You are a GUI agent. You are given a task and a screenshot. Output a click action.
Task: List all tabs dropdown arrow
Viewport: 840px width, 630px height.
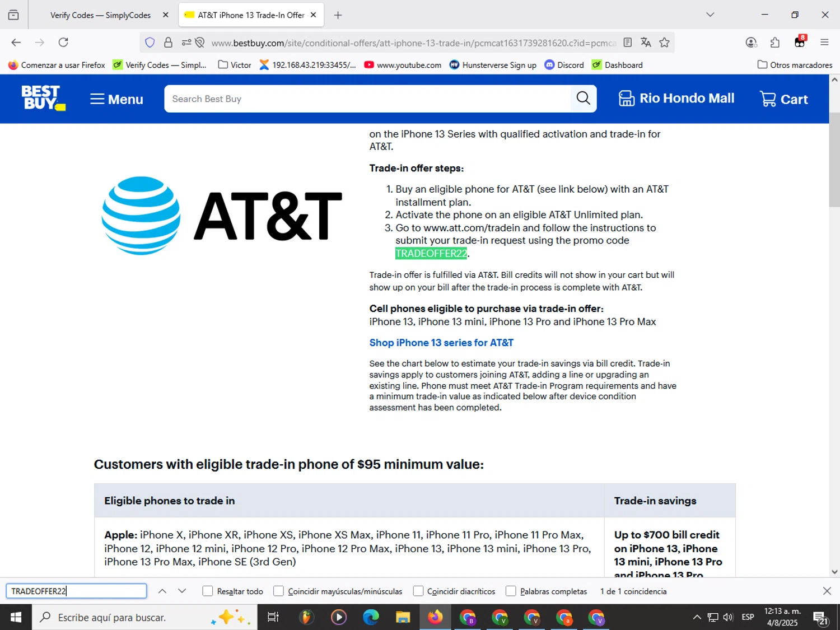point(710,15)
